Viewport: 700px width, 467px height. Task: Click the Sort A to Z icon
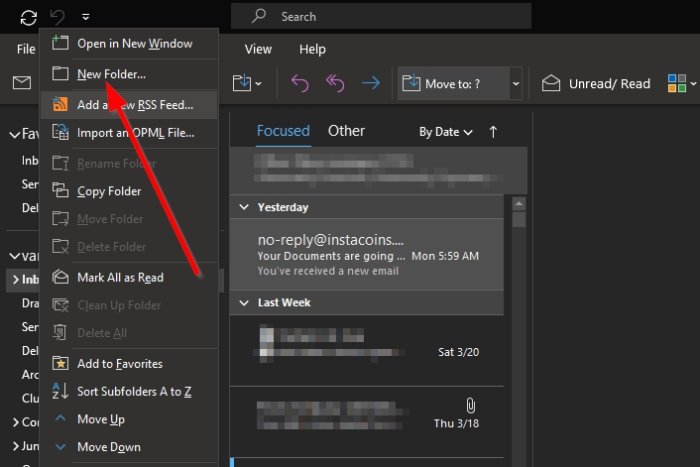pos(60,391)
